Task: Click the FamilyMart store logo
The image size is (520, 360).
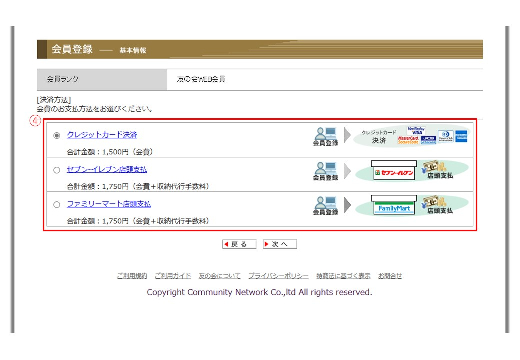Action: pyautogui.click(x=394, y=205)
